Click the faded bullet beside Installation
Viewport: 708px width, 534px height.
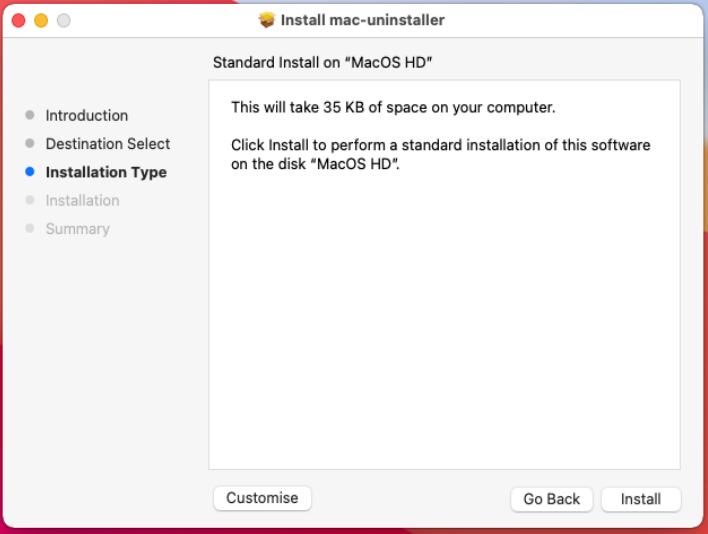pos(30,200)
